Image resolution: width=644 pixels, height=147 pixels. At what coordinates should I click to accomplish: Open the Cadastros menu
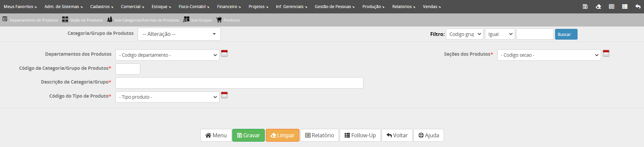[101, 7]
